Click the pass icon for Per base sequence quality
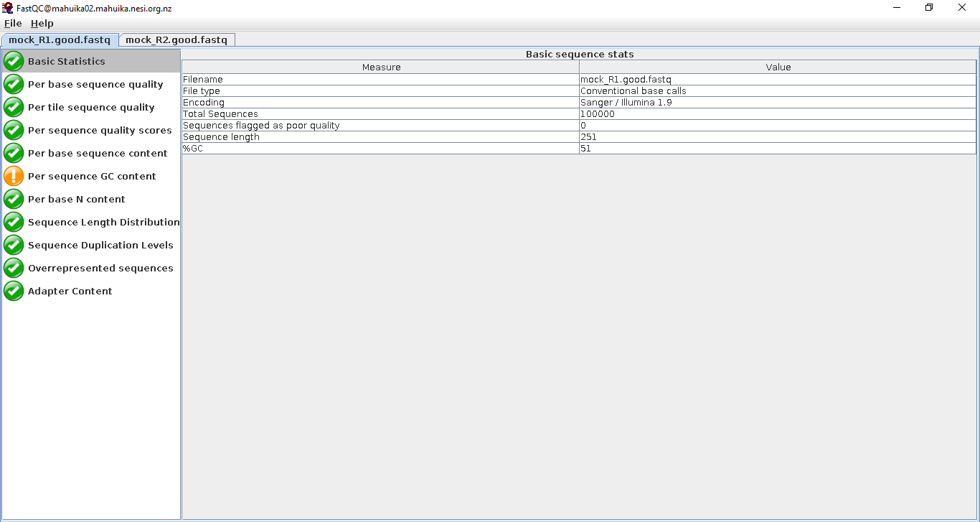 (14, 84)
